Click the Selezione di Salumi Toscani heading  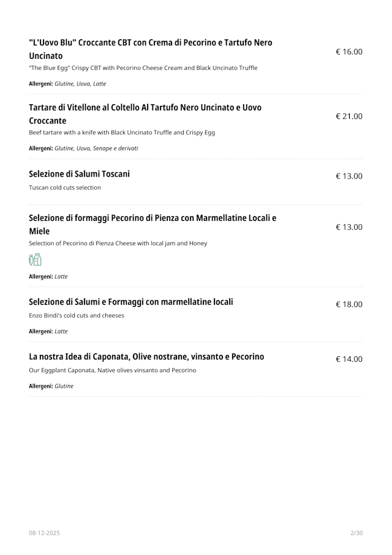click(79, 174)
